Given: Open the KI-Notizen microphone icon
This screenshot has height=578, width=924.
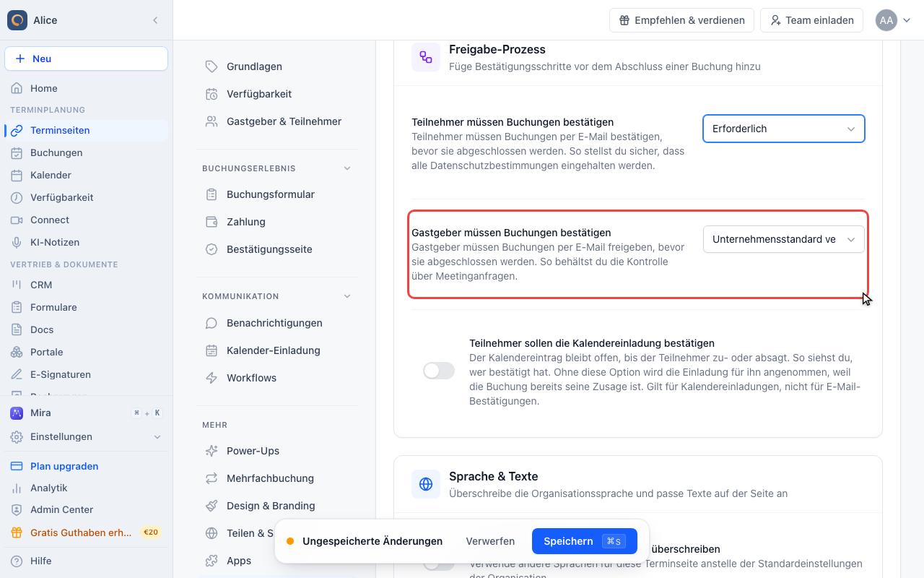Looking at the screenshot, I should coord(17,242).
